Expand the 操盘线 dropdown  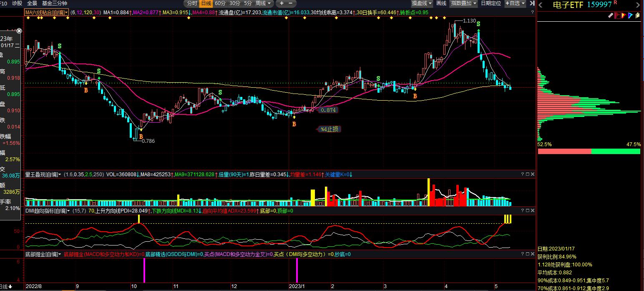421,3
